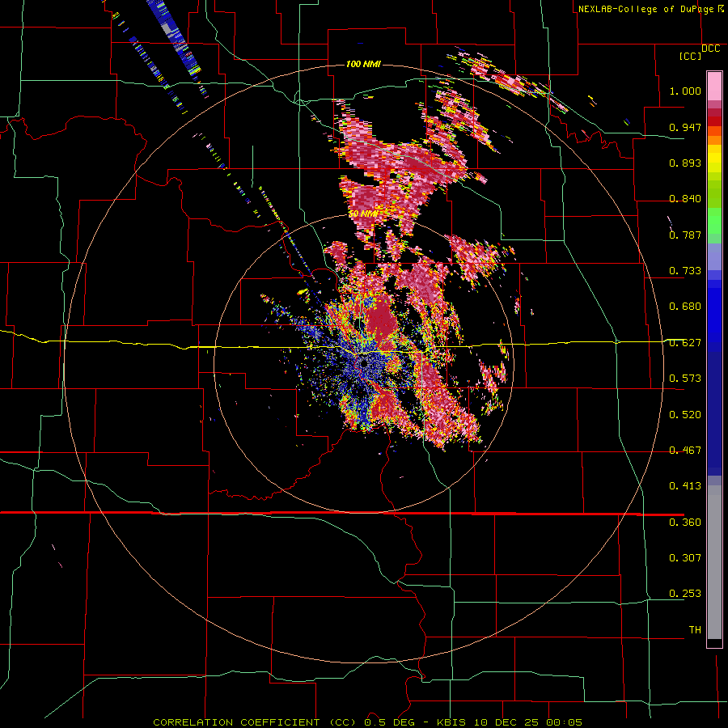Image resolution: width=728 pixels, height=728 pixels.
Task: Click the TH label on the legend
Action: pyautogui.click(x=695, y=630)
